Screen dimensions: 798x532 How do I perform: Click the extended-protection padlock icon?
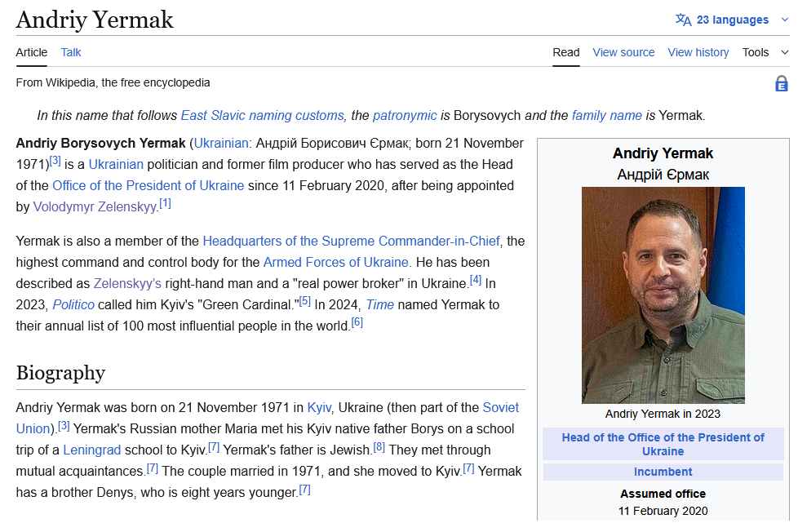pos(781,83)
